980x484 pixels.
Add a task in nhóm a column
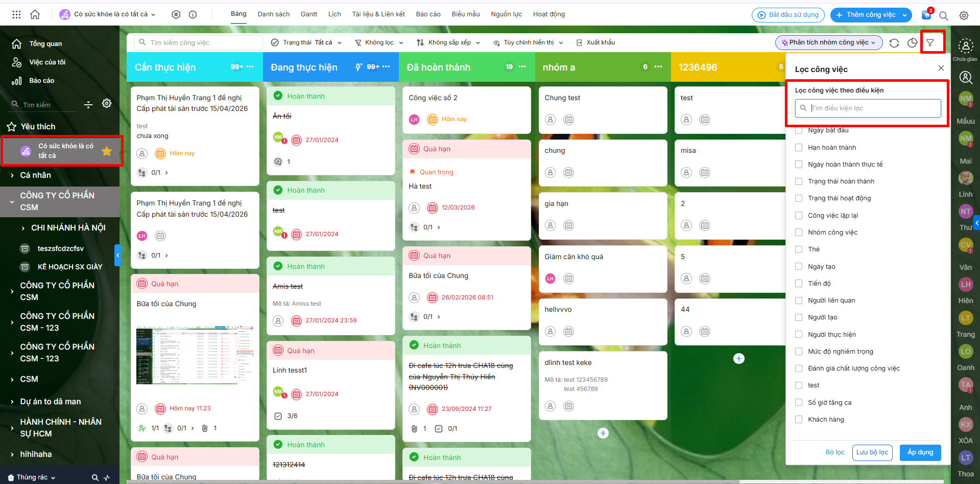[603, 433]
